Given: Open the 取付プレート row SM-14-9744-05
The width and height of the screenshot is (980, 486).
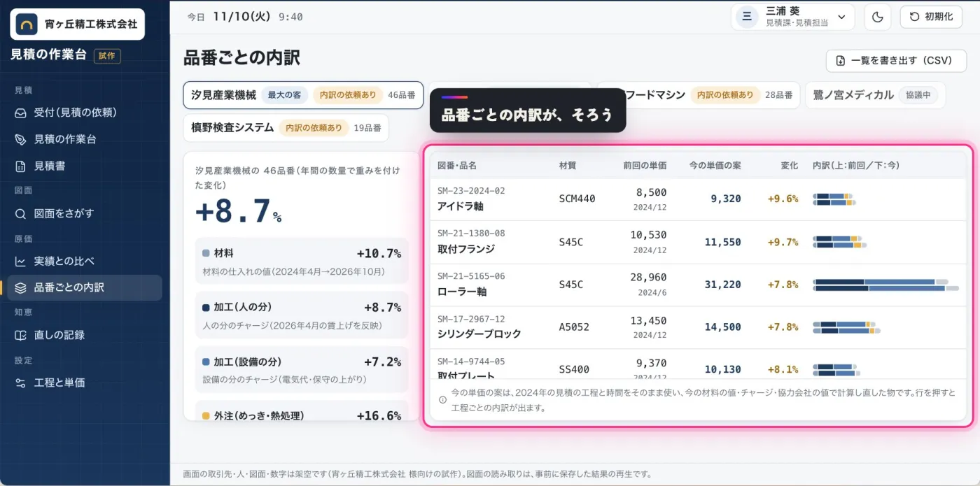Looking at the screenshot, I should pos(698,366).
